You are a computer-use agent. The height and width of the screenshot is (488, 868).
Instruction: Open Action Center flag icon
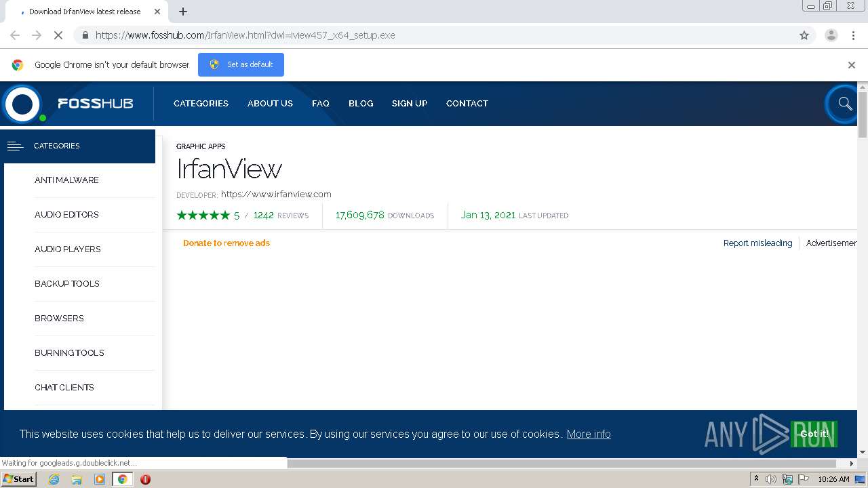pyautogui.click(x=804, y=479)
